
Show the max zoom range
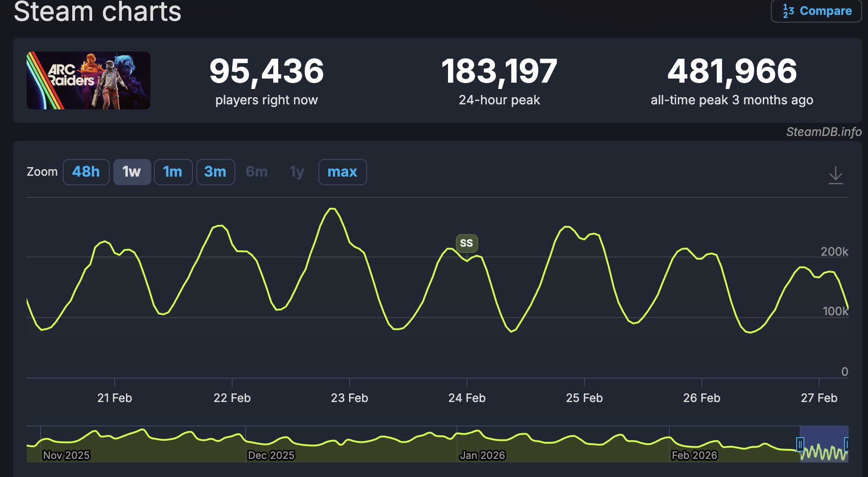342,172
